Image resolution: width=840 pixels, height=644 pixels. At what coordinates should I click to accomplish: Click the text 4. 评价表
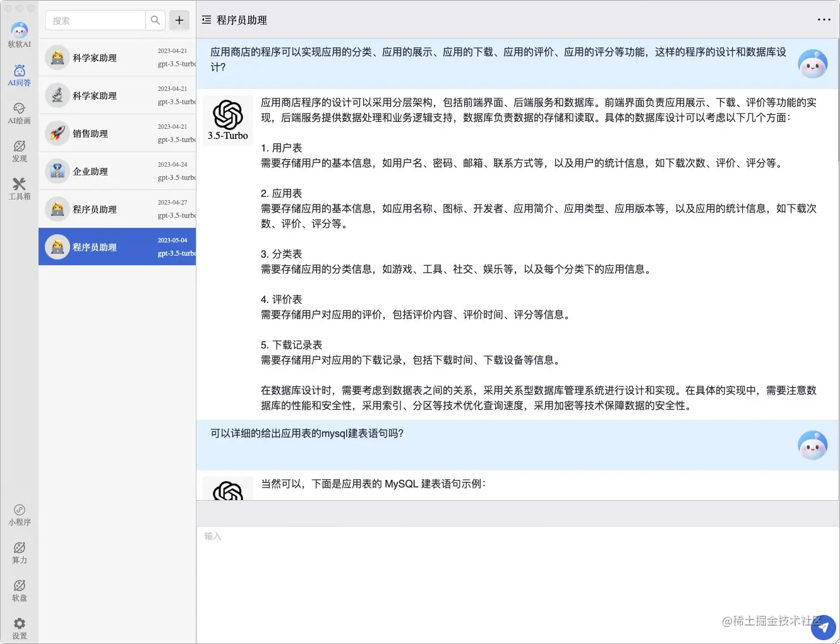click(282, 299)
